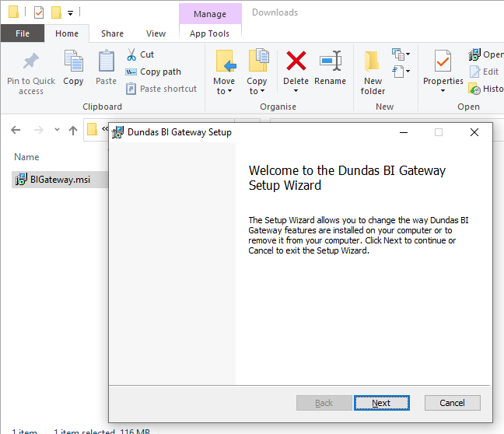Screen dimensions: 504x434
Task: Click the Pin to Quick access icon
Action: coord(31,62)
